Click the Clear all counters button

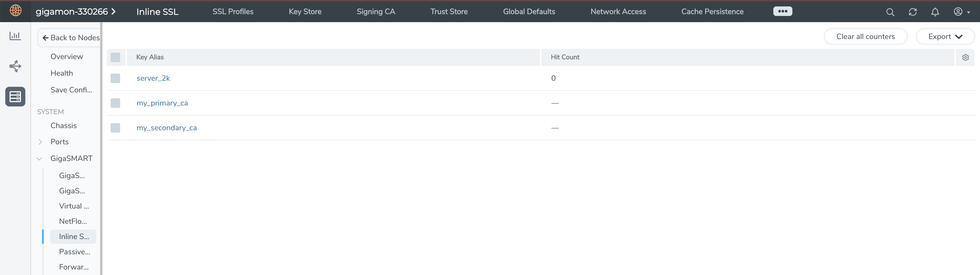[866, 36]
